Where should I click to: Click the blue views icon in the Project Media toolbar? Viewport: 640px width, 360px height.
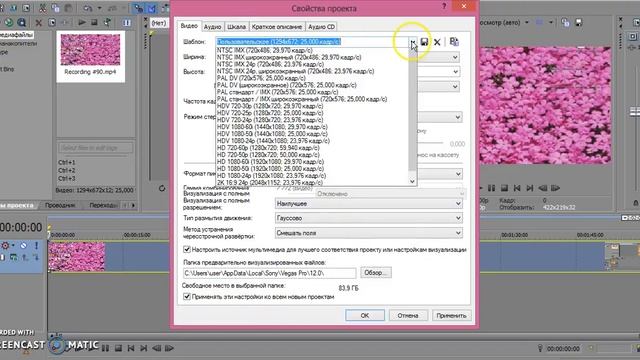[x=127, y=23]
